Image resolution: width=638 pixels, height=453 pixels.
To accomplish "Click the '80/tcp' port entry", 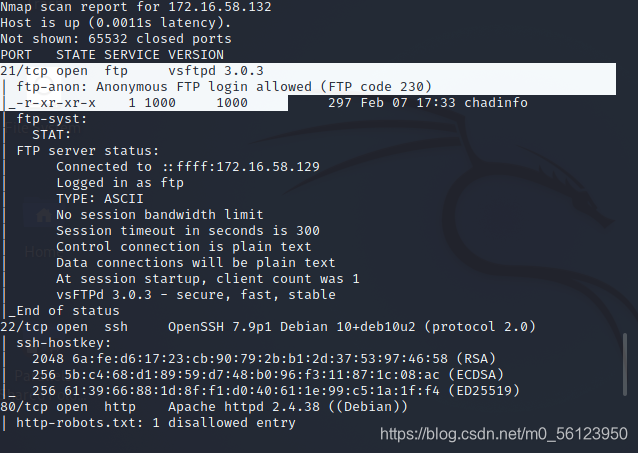I will (24, 407).
